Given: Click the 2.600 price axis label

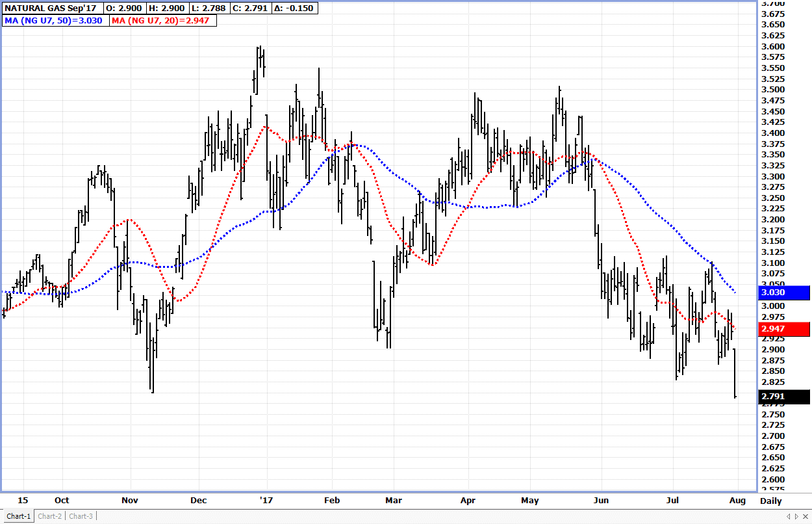Looking at the screenshot, I should (x=772, y=479).
